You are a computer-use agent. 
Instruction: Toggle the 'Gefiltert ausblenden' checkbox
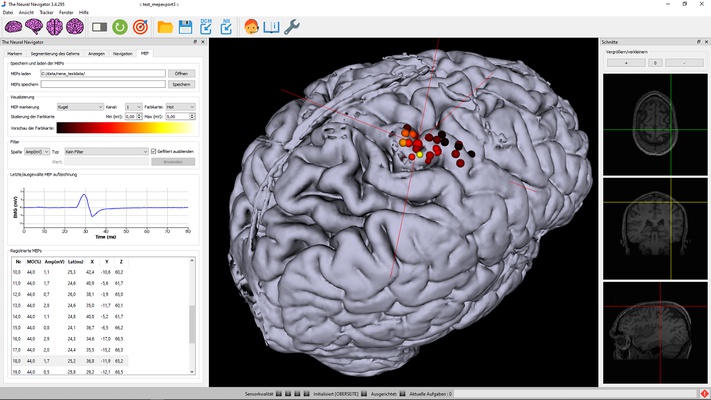click(153, 151)
